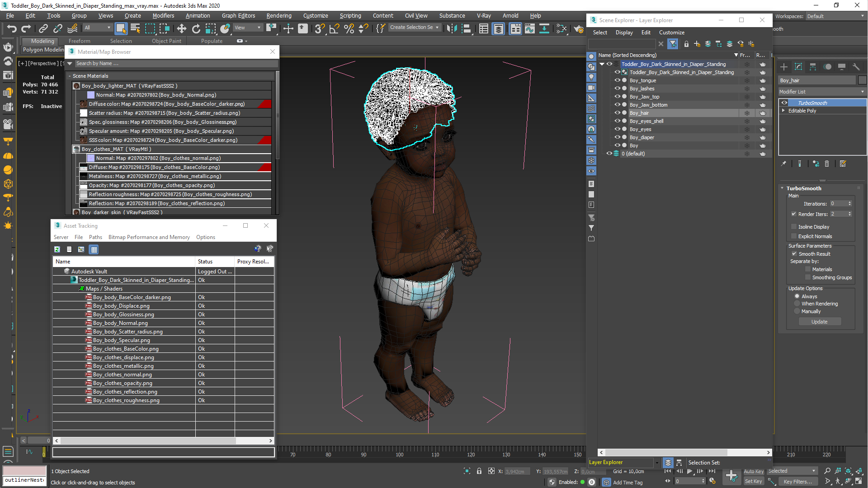Expand the Editable Poly stack entry

pos(783,111)
